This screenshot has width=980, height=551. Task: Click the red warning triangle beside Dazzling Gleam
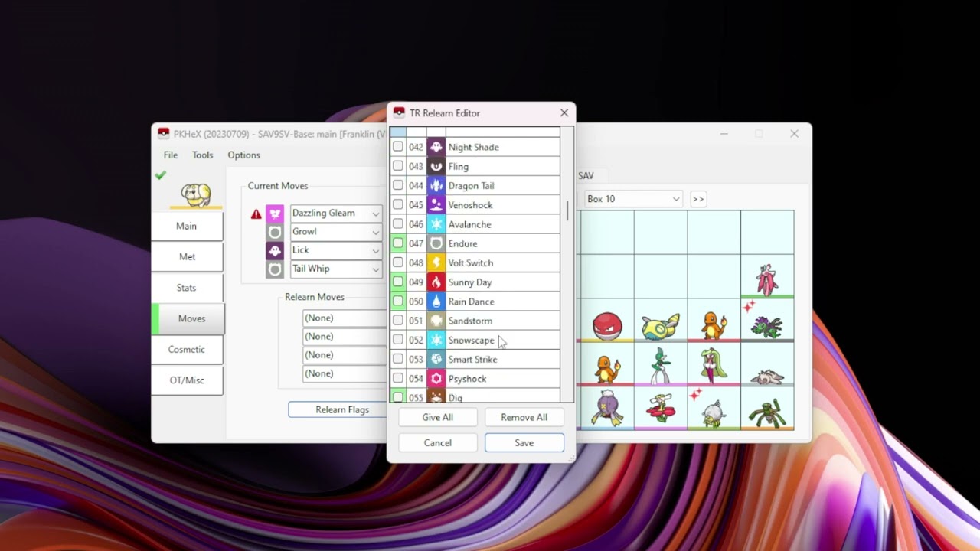click(256, 214)
